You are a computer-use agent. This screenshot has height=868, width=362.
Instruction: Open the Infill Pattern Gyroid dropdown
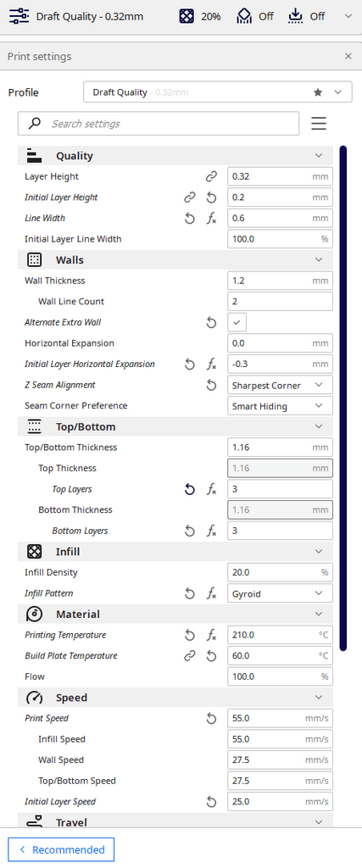click(280, 593)
